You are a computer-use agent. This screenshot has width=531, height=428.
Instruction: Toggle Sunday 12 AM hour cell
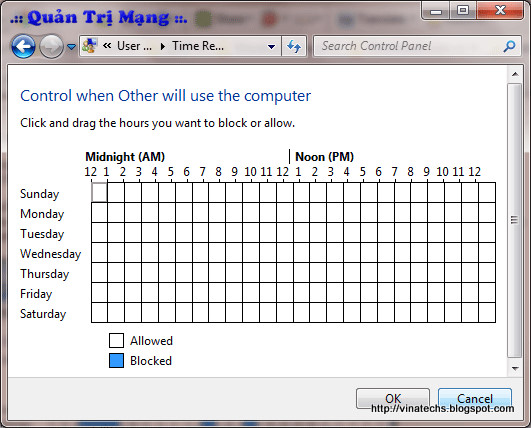tap(99, 192)
